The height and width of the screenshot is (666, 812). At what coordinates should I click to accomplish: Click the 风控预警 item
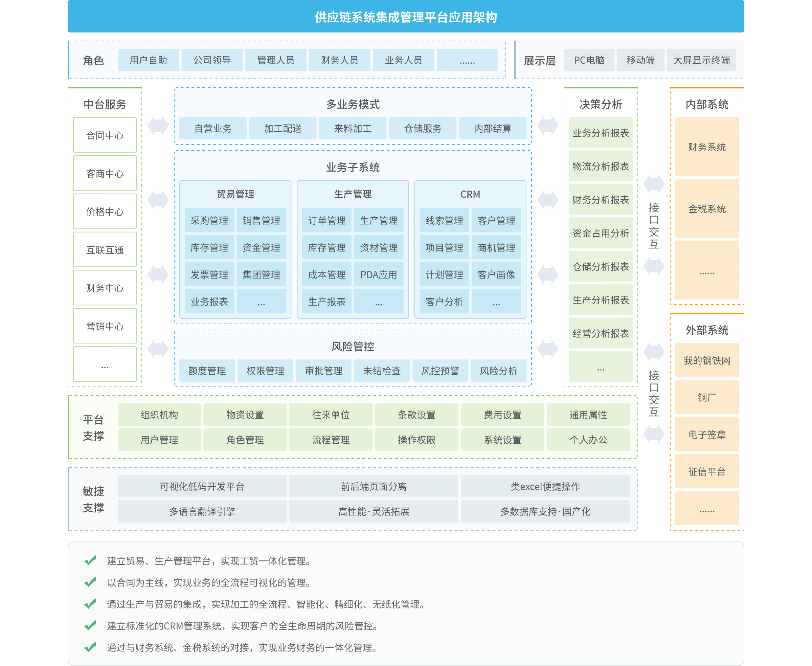click(x=440, y=371)
